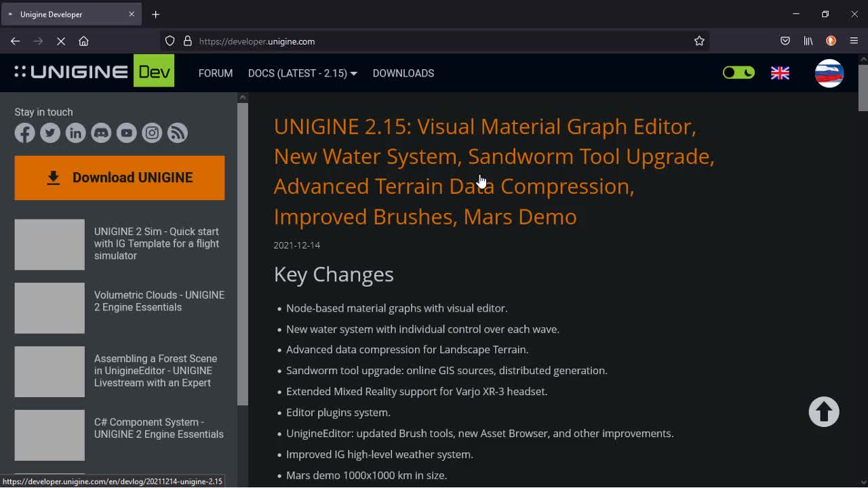Click 'Editor plugins system' bullet text
This screenshot has width=868, height=488.
tap(338, 412)
